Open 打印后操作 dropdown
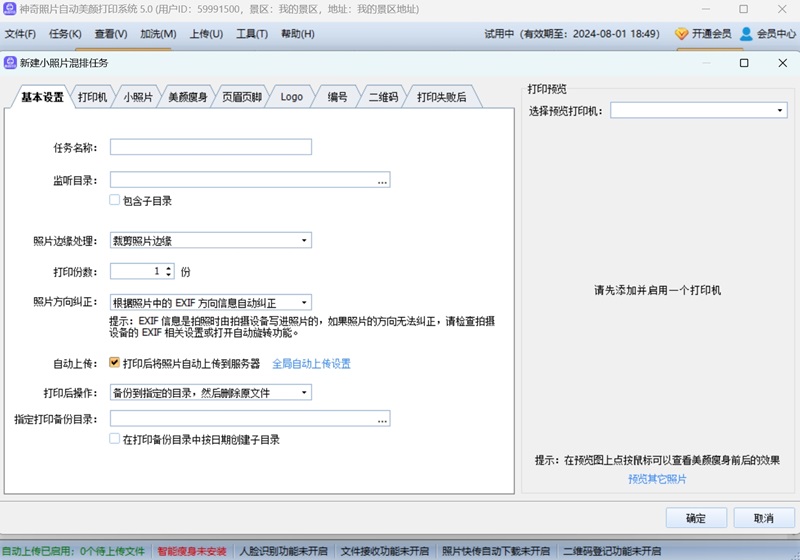The height and width of the screenshot is (560, 800). point(303,393)
